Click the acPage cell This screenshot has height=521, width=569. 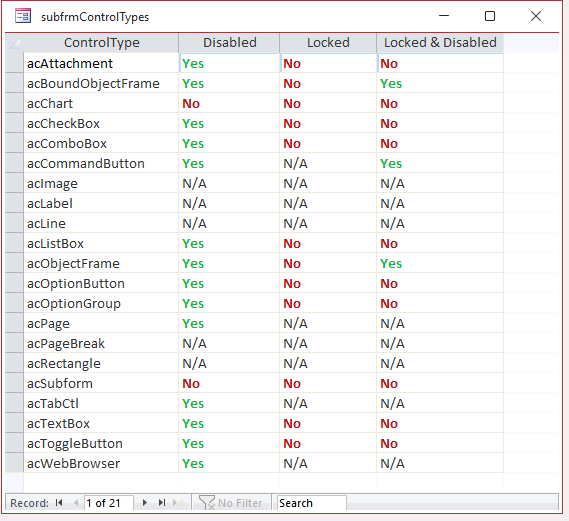coord(101,323)
